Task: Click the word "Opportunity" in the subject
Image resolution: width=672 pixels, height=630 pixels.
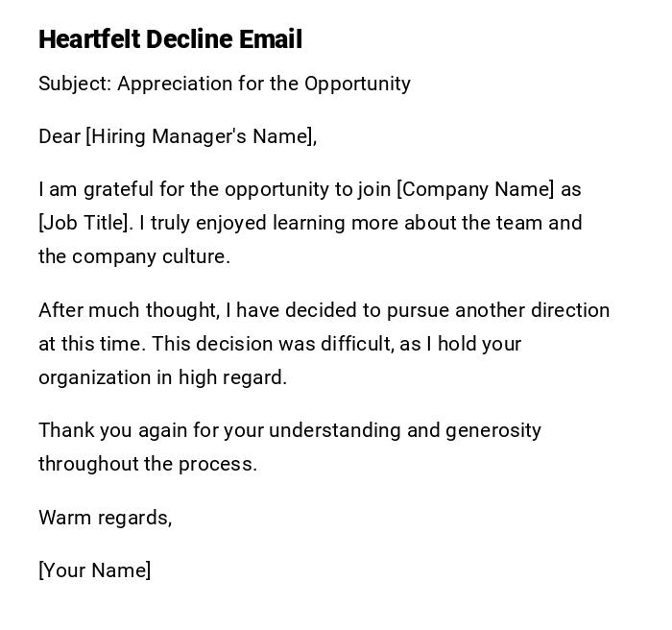Action: 357,84
